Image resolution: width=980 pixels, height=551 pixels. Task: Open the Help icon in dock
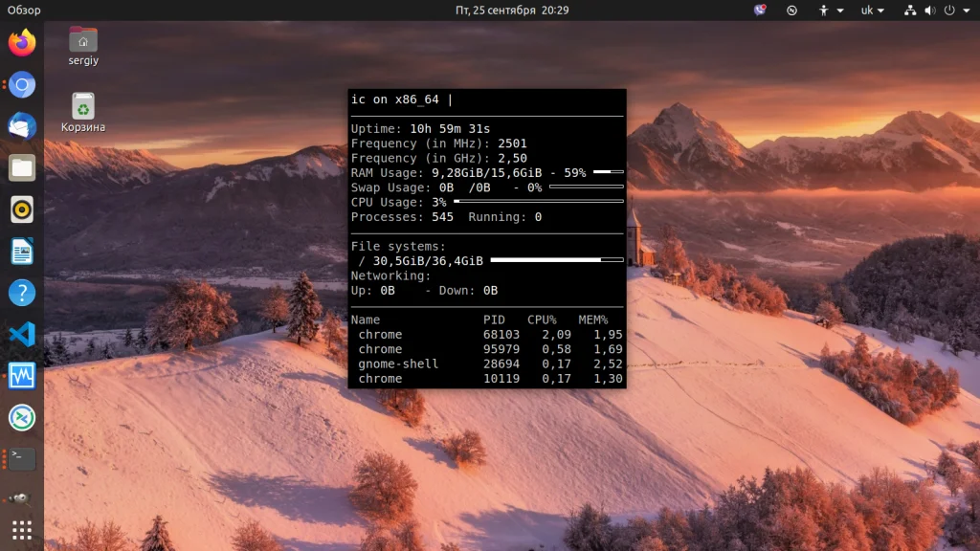tap(22, 293)
